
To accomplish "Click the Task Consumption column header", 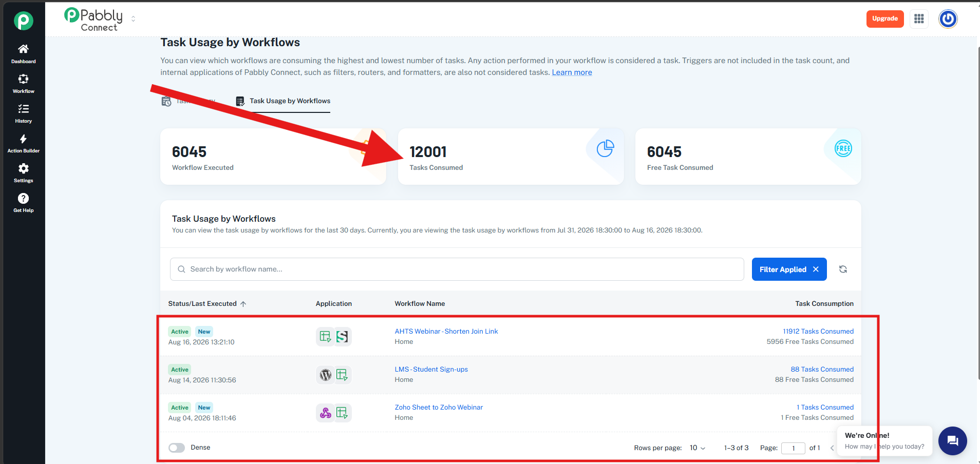I will pyautogui.click(x=824, y=304).
